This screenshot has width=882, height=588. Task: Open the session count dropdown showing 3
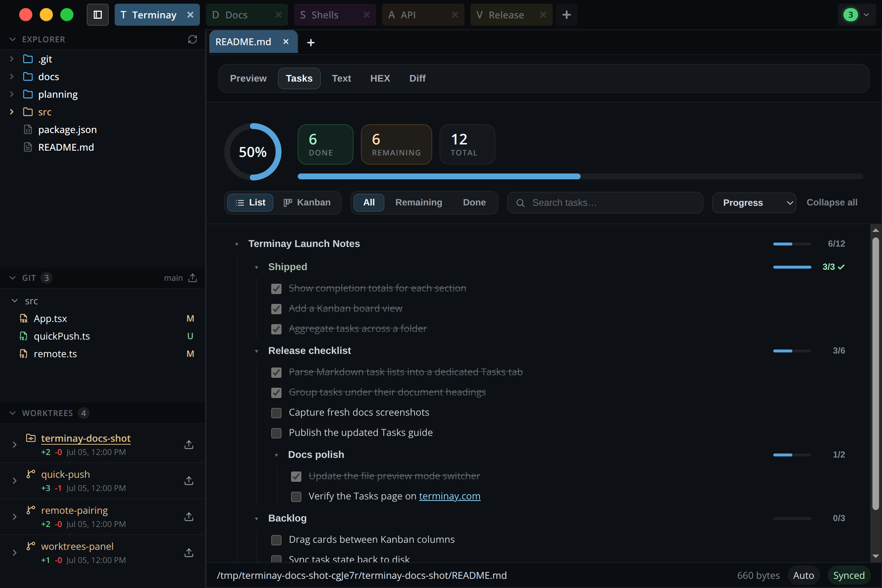(857, 15)
